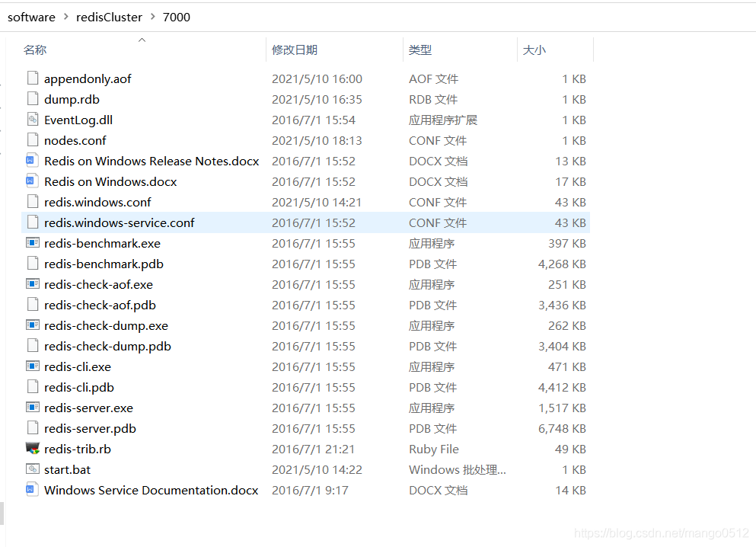Click the Windows 批处理... type cell
Viewport: 756px width, 547px height.
tap(458, 469)
